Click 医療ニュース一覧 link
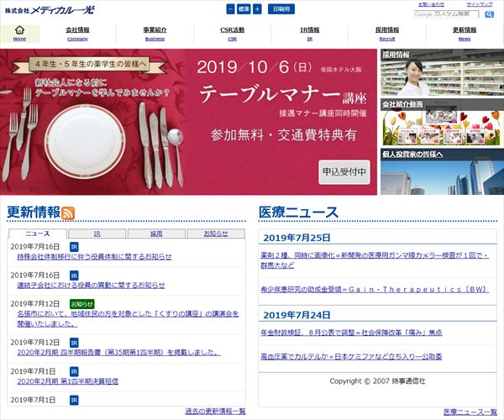The image size is (504, 420). click(x=470, y=412)
